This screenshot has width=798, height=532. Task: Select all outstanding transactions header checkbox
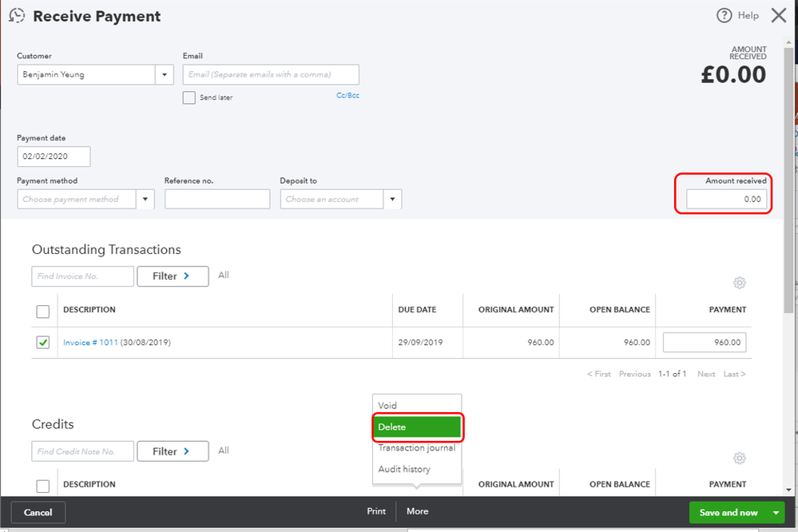(x=43, y=311)
